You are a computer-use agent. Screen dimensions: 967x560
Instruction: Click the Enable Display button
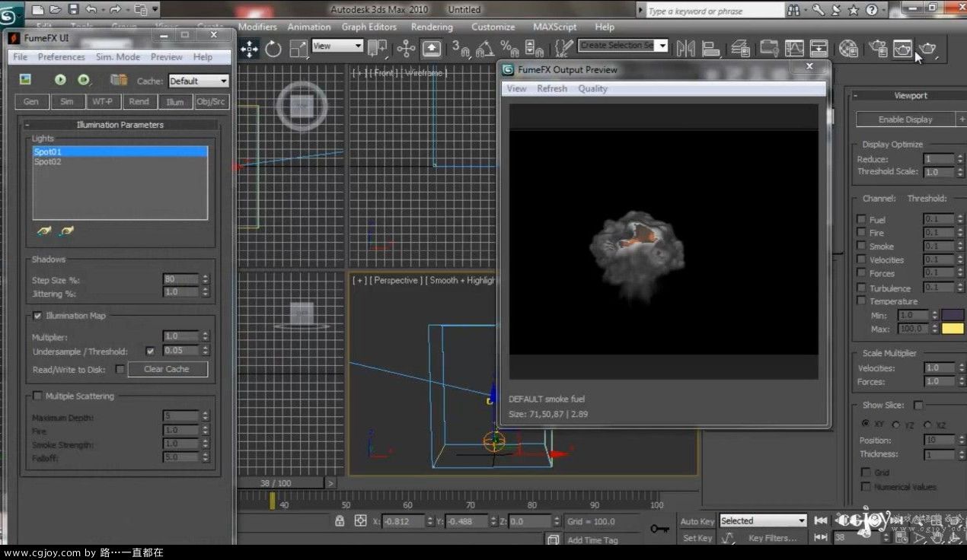(905, 119)
